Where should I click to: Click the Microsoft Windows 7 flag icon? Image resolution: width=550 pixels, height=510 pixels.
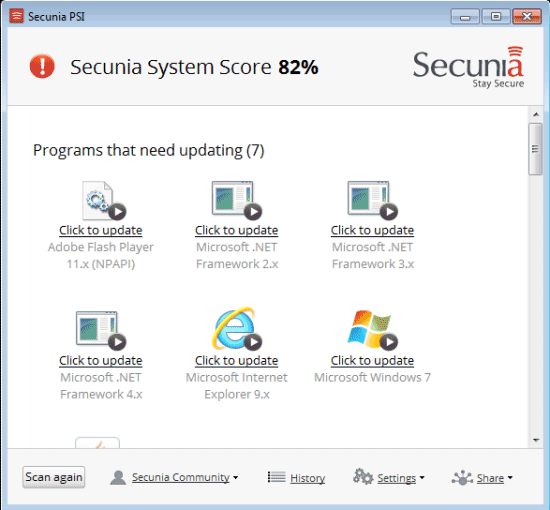(373, 330)
